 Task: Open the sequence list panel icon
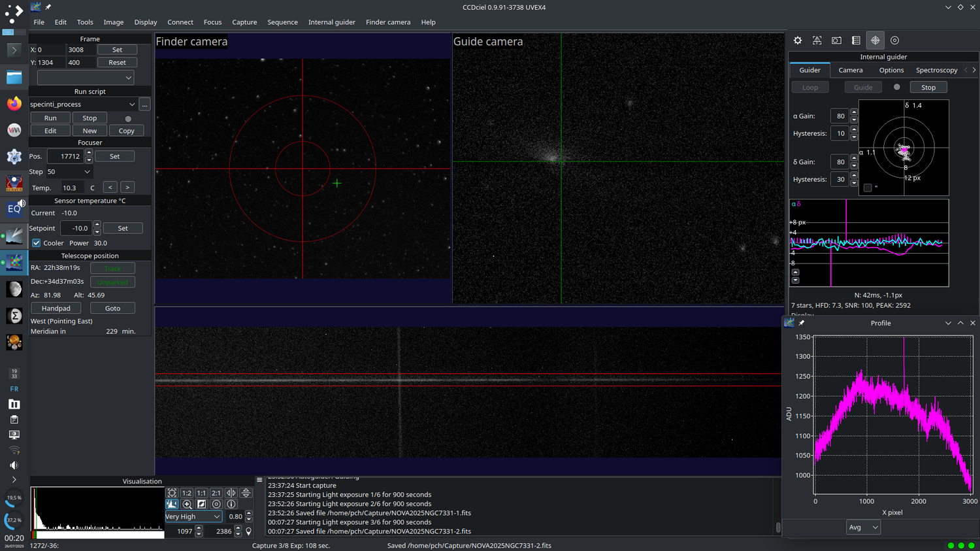pos(856,41)
